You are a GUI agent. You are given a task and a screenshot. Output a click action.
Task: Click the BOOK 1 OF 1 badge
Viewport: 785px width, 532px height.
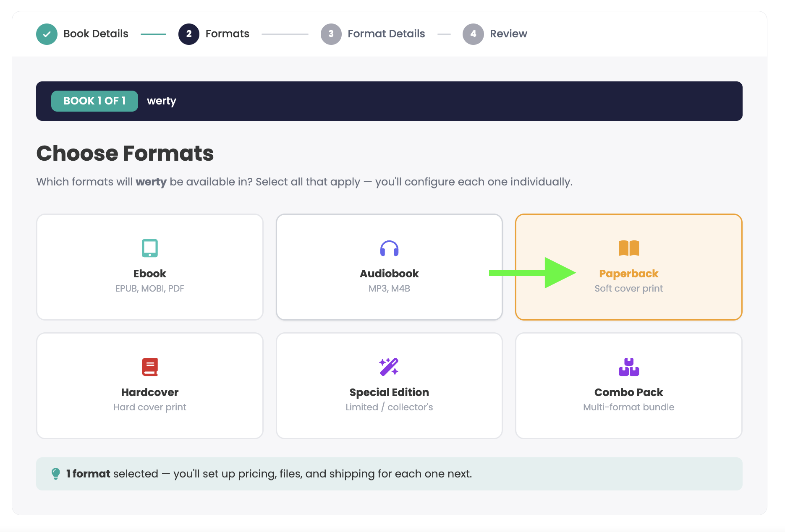(94, 101)
